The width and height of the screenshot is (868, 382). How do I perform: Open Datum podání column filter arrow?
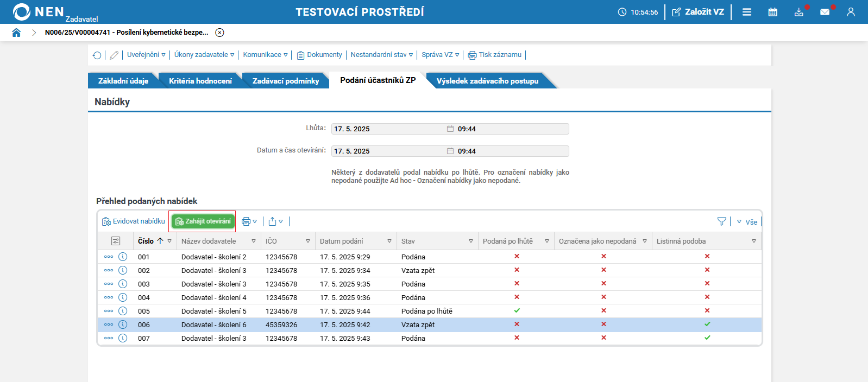(x=389, y=241)
